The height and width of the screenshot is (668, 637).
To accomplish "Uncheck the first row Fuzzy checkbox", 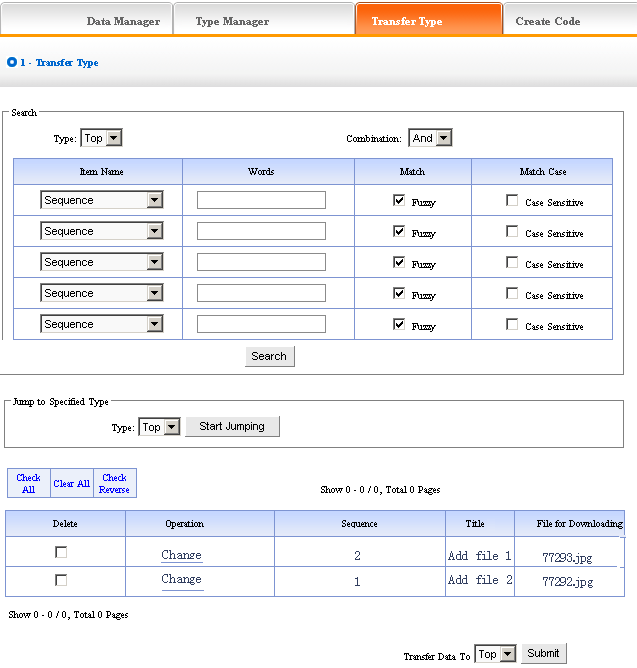I will coord(399,200).
